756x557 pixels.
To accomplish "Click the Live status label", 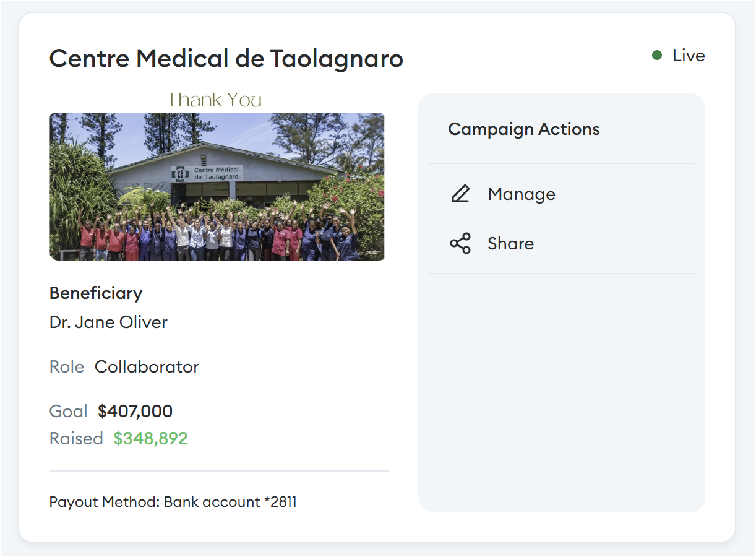I will (x=689, y=56).
